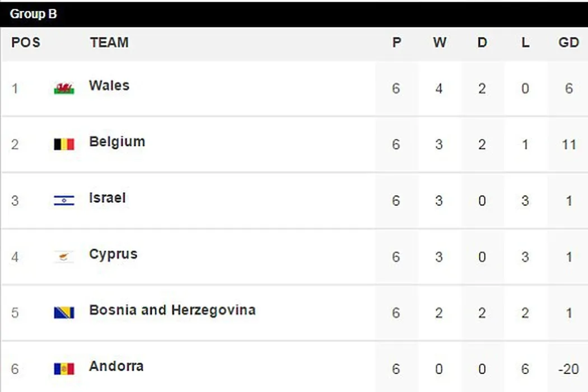588x392 pixels.
Task: Click the Belgium flag icon
Action: tap(64, 144)
